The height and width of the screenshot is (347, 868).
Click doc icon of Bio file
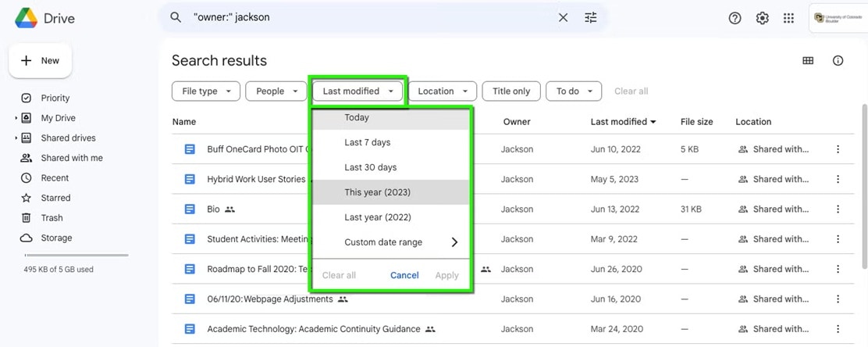click(190, 209)
